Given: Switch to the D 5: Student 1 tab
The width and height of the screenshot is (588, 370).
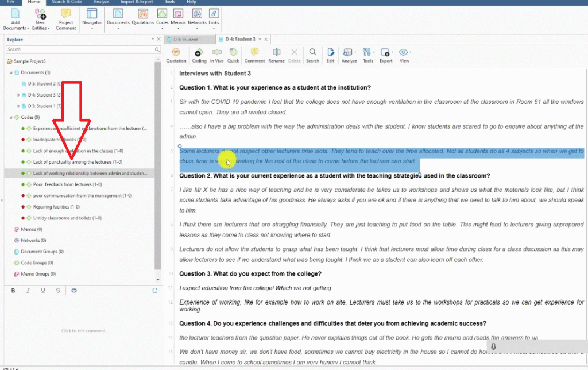Looking at the screenshot, I should 187,40.
